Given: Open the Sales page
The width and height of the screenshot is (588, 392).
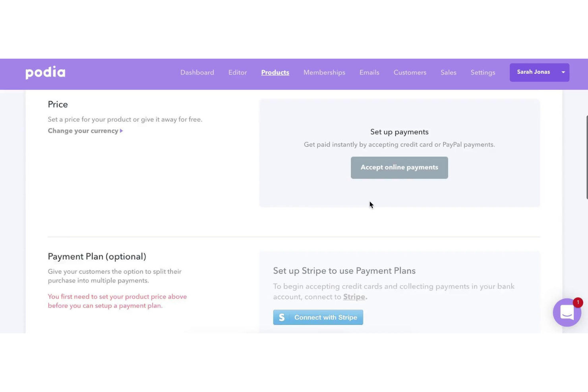Looking at the screenshot, I should [x=448, y=72].
